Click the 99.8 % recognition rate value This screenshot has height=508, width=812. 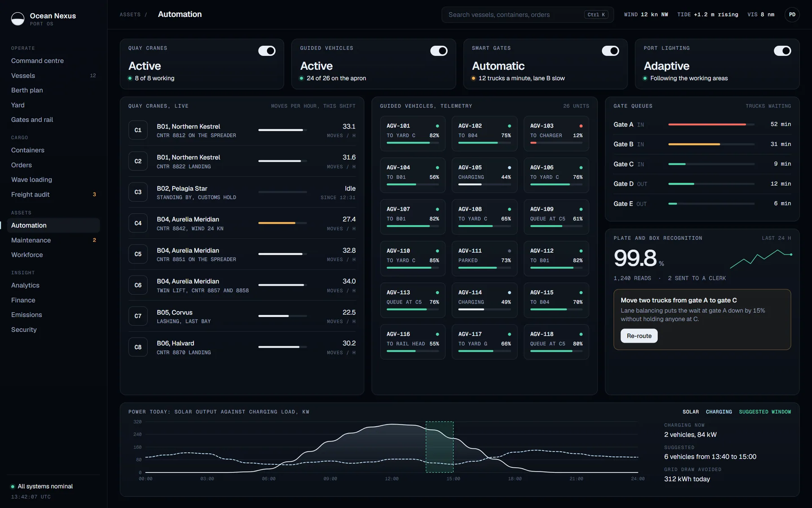639,258
